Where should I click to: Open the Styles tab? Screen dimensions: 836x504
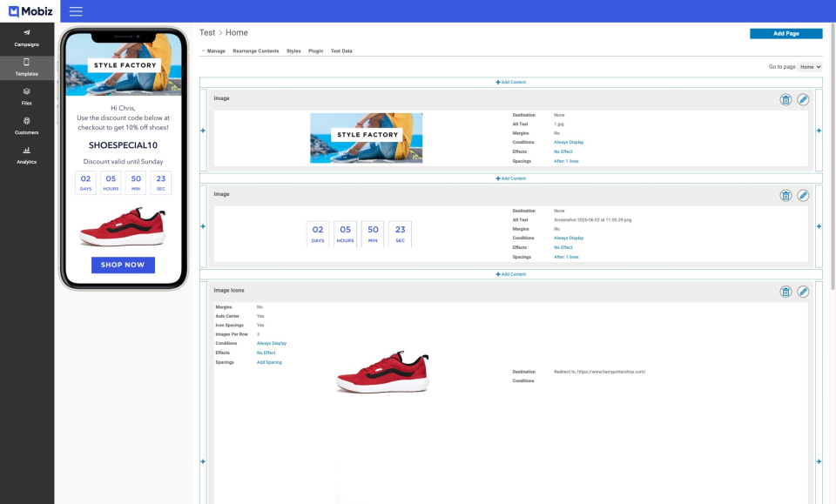(293, 51)
